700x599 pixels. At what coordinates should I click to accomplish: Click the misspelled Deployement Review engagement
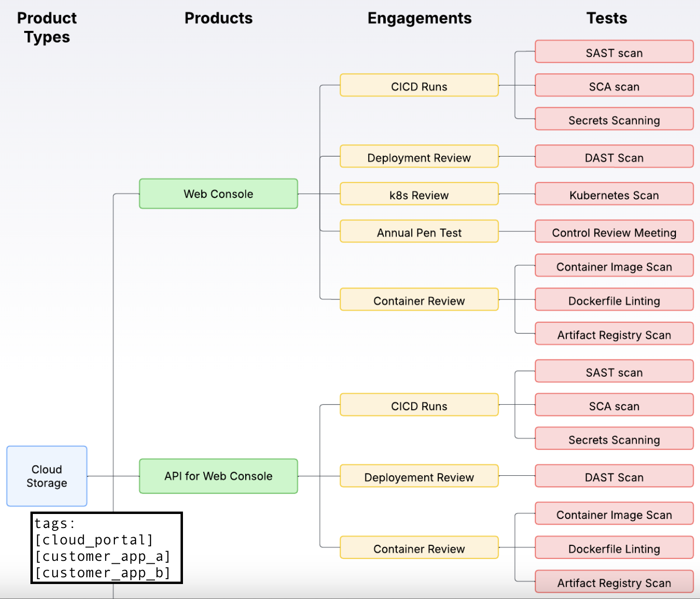[419, 476]
